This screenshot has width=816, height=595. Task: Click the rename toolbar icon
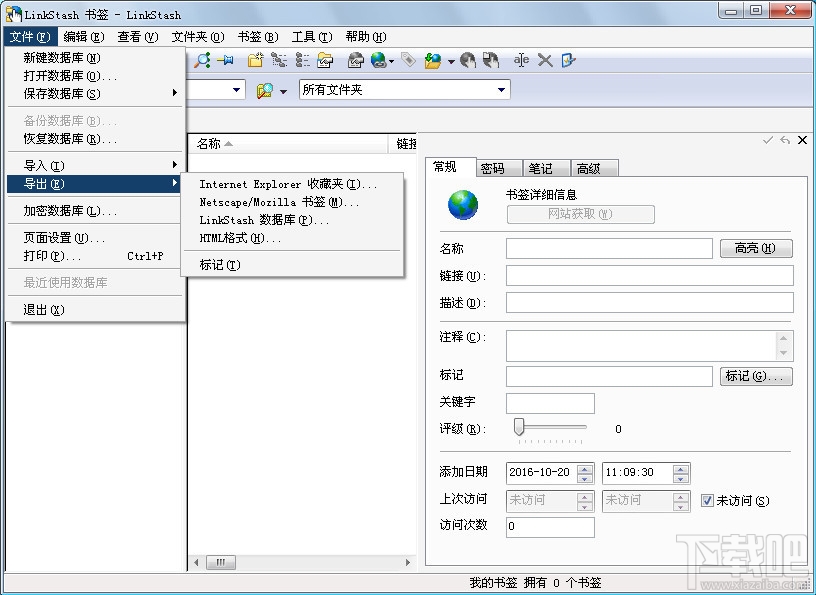[521, 60]
